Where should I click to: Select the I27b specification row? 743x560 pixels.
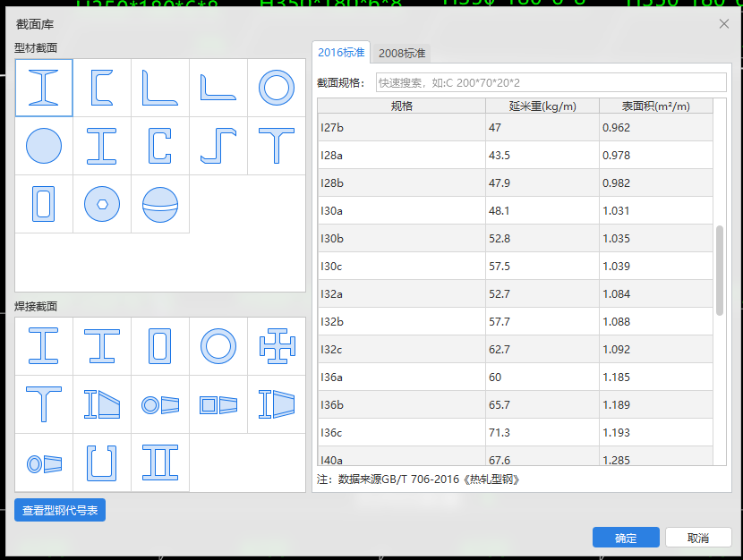pyautogui.click(x=515, y=127)
